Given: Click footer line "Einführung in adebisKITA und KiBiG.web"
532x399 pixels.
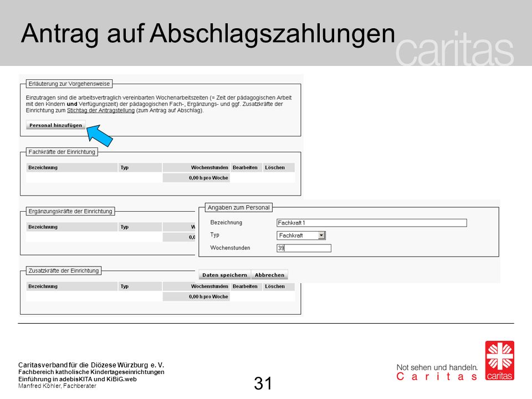Looking at the screenshot, I should pos(78,379).
